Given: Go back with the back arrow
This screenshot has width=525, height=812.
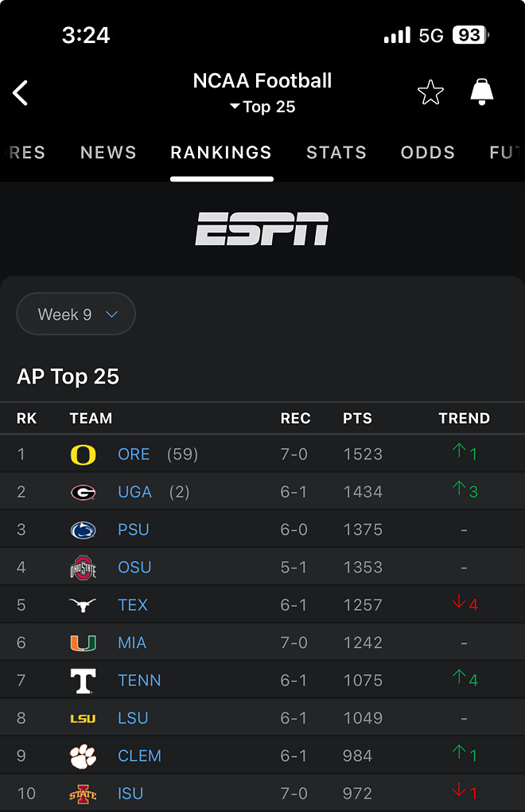Looking at the screenshot, I should point(20,92).
